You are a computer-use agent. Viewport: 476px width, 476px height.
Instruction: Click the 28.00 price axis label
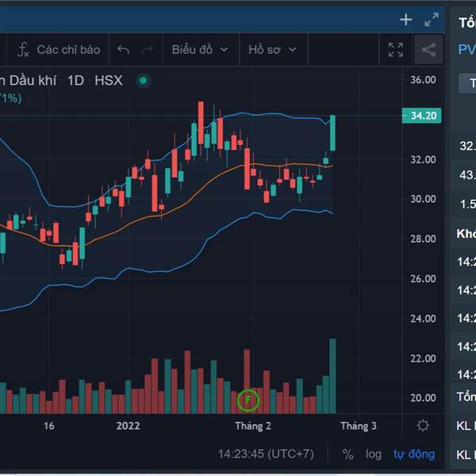[x=423, y=239]
